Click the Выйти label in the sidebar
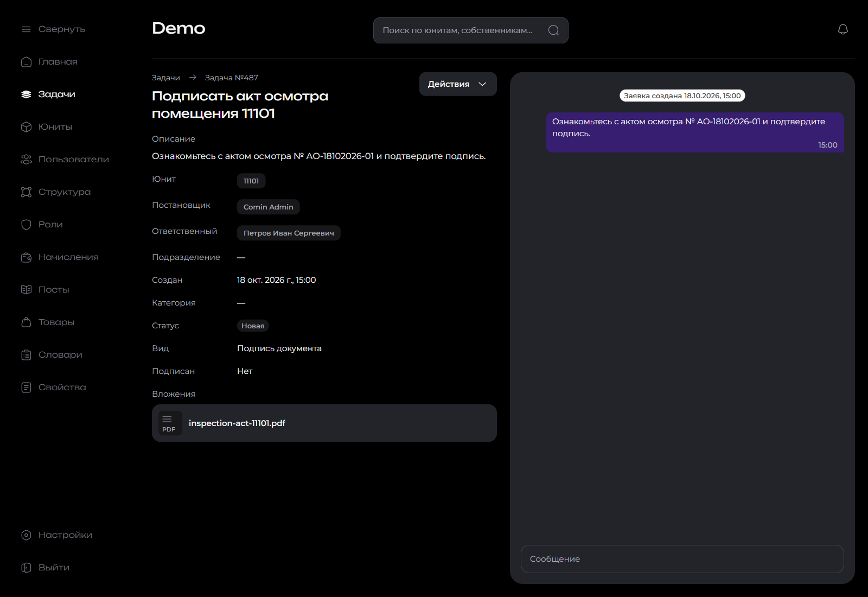868x597 pixels. [54, 568]
